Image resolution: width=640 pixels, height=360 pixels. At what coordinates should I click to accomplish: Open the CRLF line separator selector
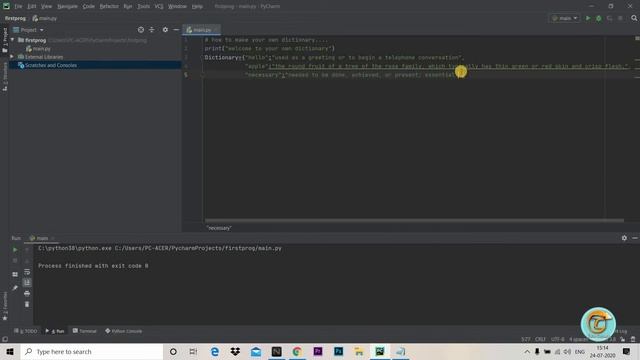point(540,339)
